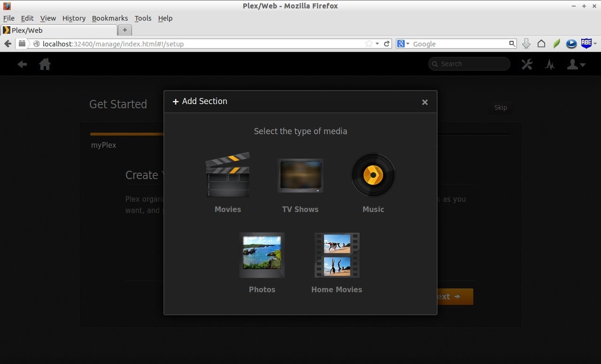601x364 pixels.
Task: Open Plex home icon
Action: click(x=45, y=64)
